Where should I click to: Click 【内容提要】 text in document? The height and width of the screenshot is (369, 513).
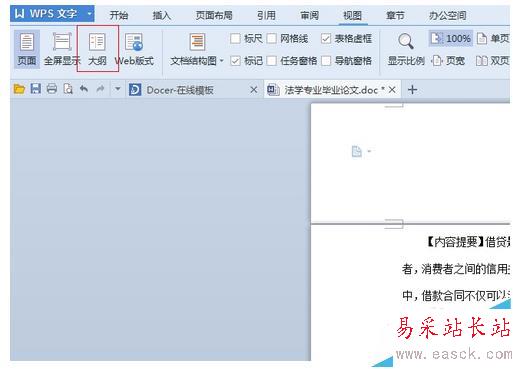(x=455, y=242)
